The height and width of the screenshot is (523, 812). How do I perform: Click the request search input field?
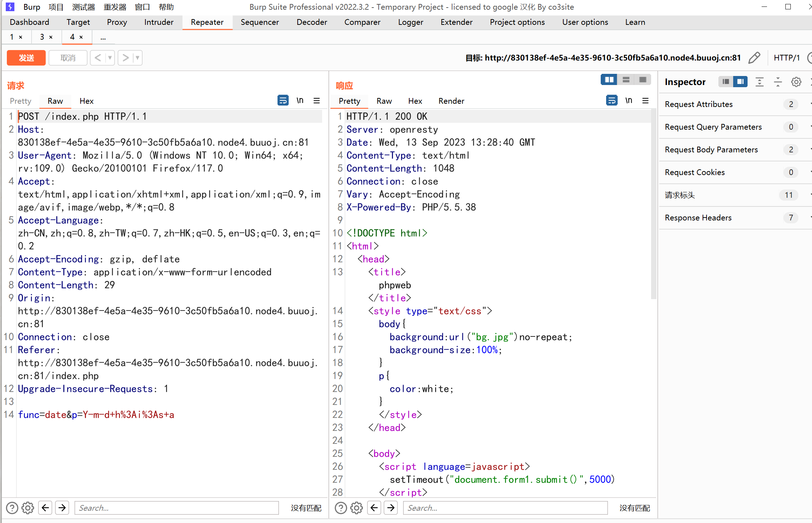point(177,508)
